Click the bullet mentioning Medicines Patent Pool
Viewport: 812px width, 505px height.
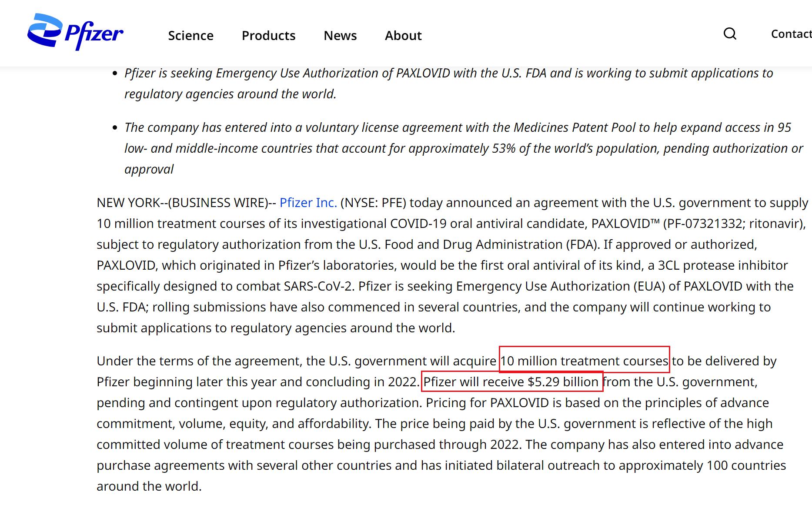tap(464, 148)
